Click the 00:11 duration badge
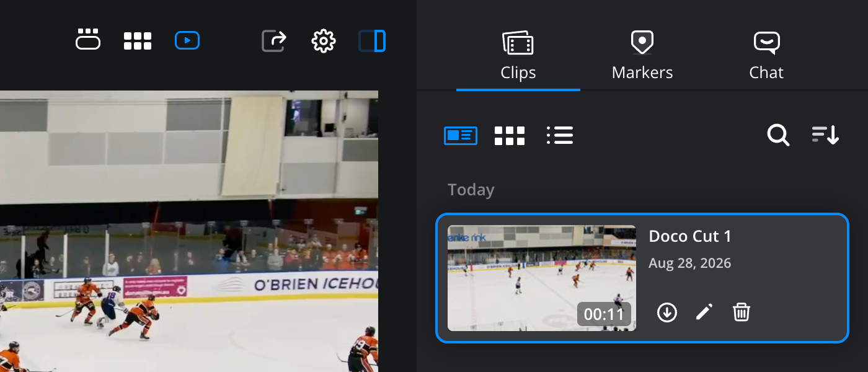868x372 pixels. click(x=604, y=314)
